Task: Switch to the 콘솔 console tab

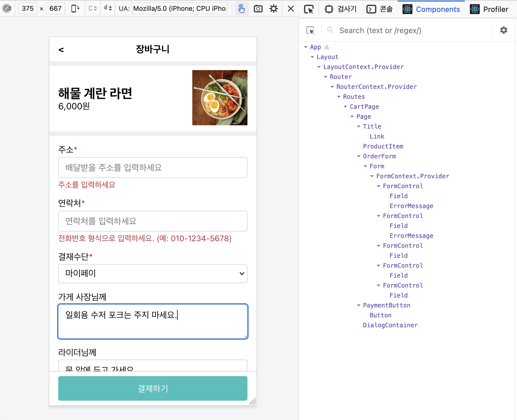Action: [380, 9]
